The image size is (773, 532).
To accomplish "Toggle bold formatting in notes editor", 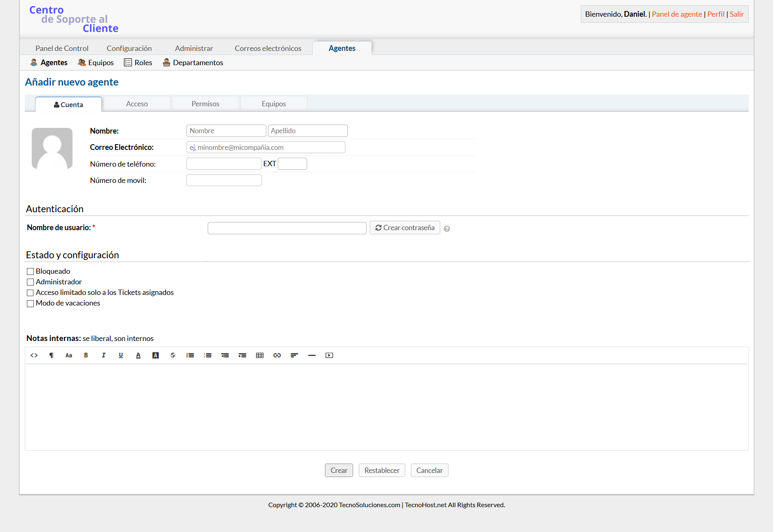I will 86,355.
